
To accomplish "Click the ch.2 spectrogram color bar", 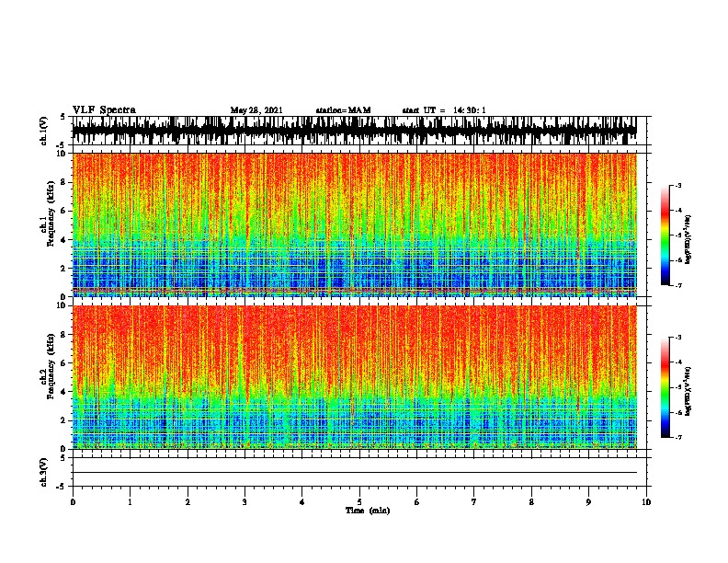I will tap(665, 387).
